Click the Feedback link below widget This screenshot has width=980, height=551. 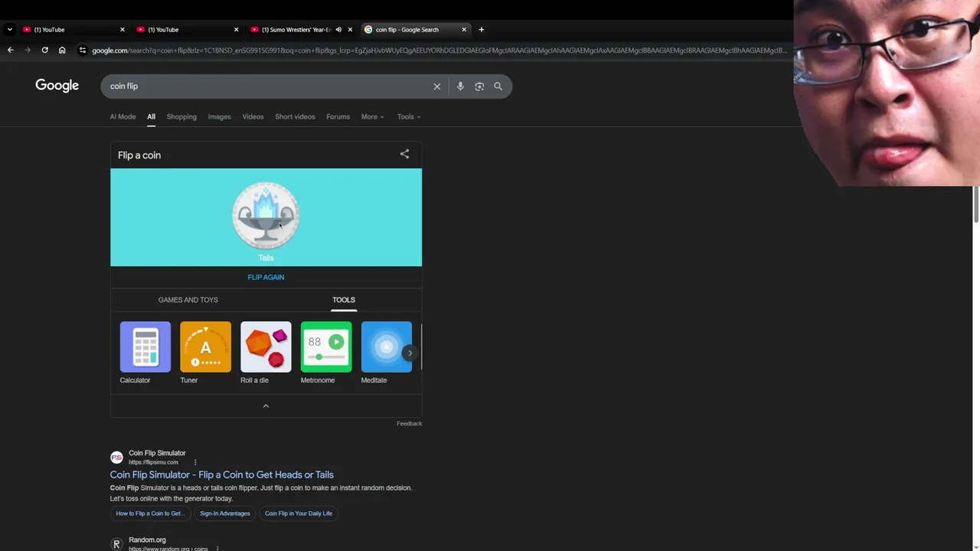(409, 423)
